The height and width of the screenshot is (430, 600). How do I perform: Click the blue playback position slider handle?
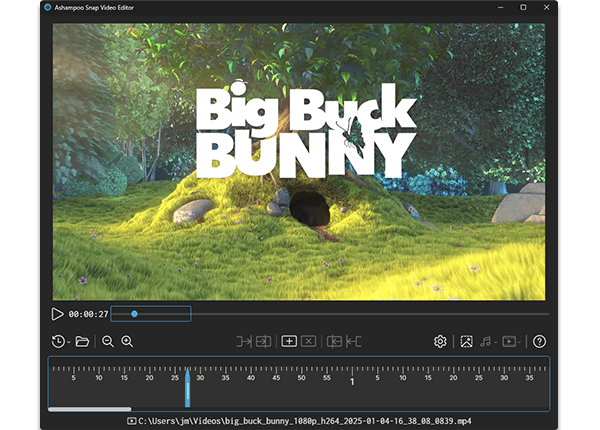click(134, 314)
